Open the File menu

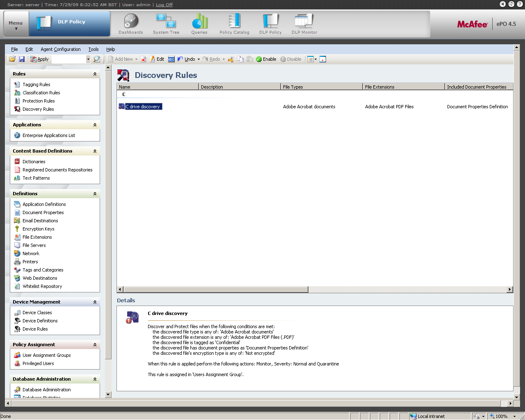(14, 49)
